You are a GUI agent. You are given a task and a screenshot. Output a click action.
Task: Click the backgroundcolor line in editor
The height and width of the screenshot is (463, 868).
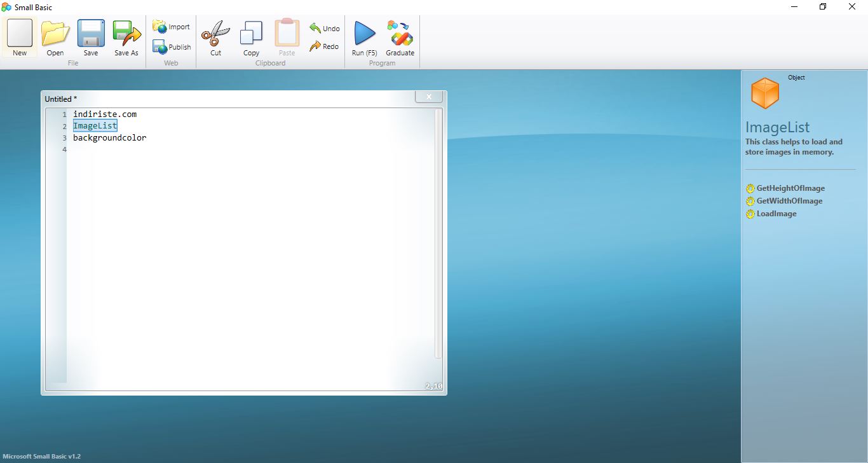point(109,137)
